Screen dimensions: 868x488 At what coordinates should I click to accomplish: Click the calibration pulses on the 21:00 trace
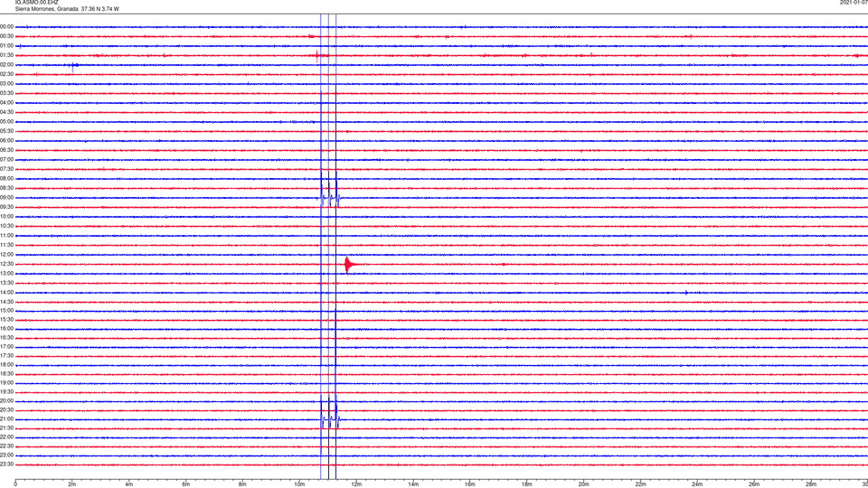pyautogui.click(x=331, y=420)
